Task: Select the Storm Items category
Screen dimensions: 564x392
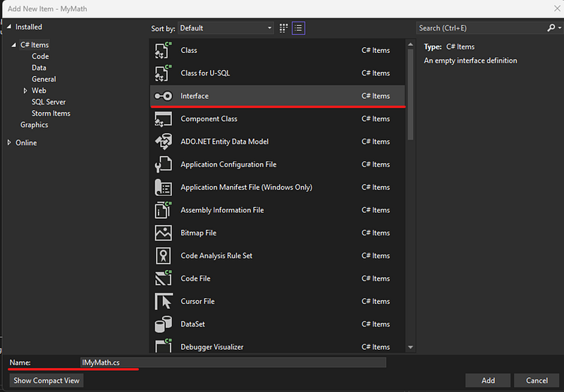Action: point(51,114)
